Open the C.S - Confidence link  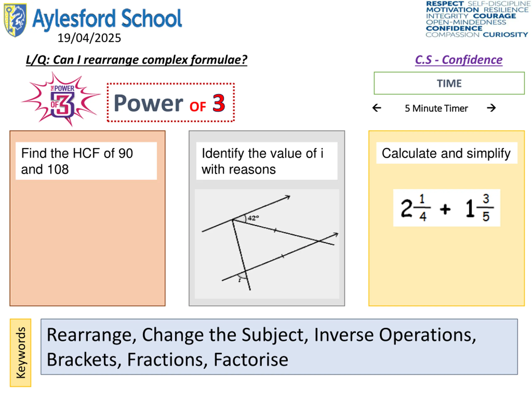point(459,60)
